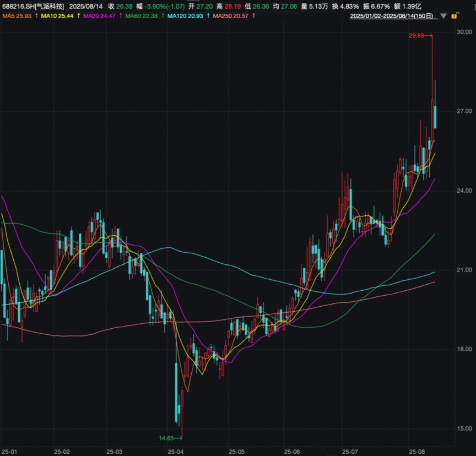Click the 25-07 time axis label
Viewport: 476px width, 456px height.
coord(350,452)
